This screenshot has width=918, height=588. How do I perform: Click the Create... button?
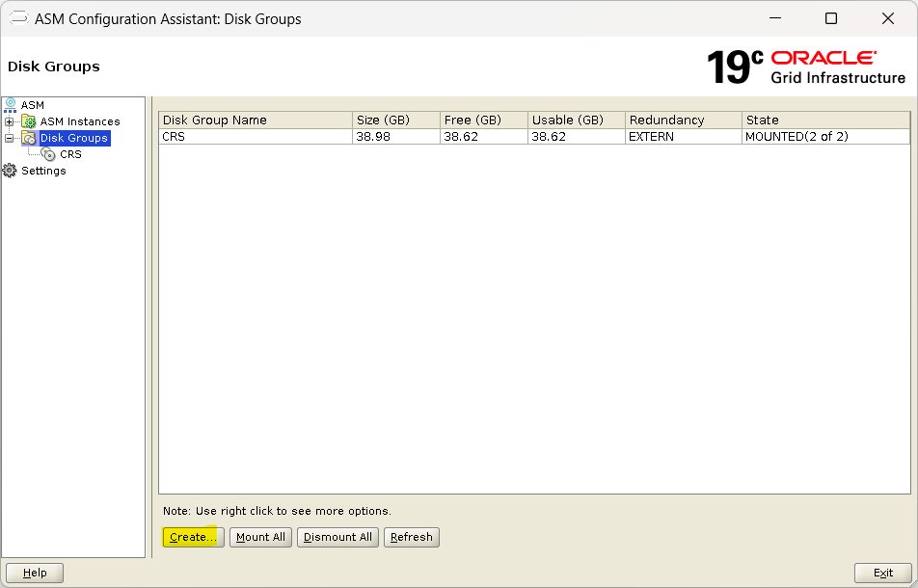tap(193, 537)
